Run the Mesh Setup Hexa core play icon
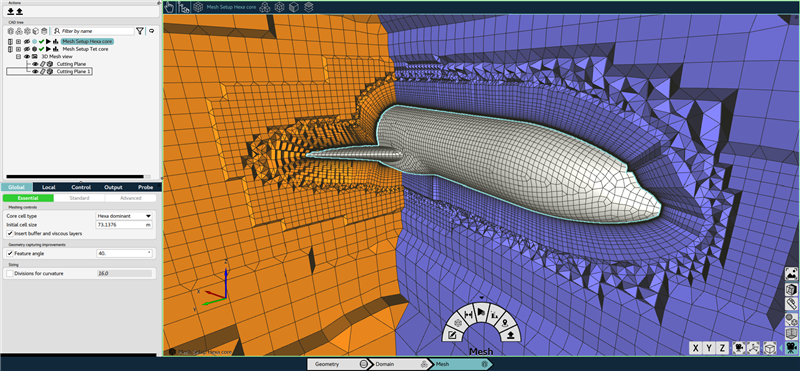 pos(48,41)
